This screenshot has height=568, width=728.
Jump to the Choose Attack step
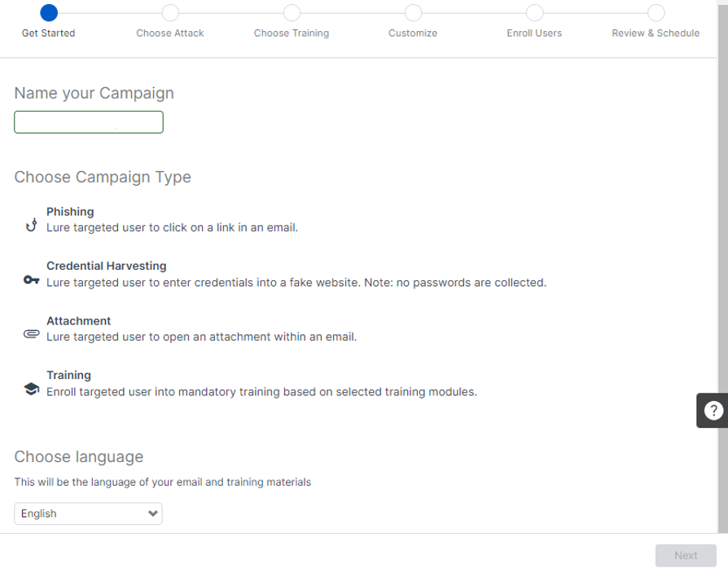tap(170, 13)
